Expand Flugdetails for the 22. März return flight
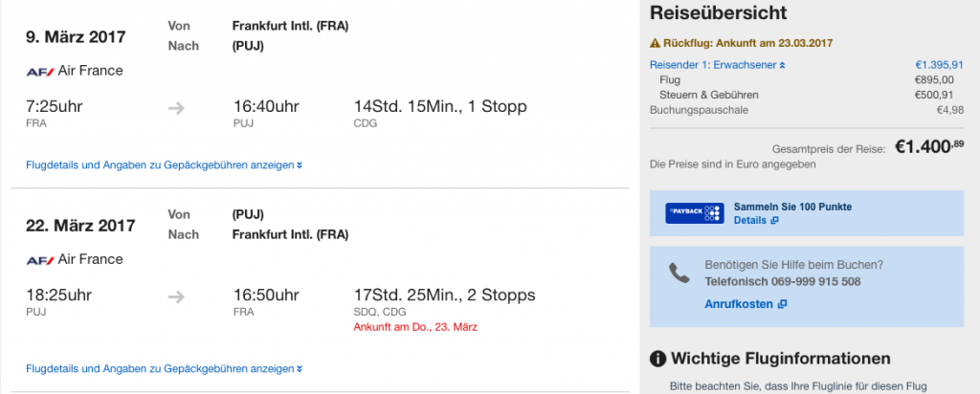Viewport: 980px width, 394px height. pyautogui.click(x=164, y=368)
